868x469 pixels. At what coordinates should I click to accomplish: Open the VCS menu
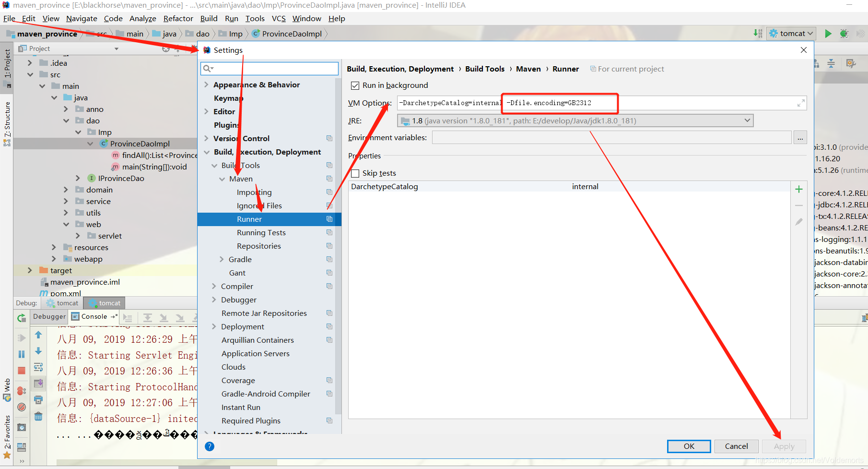tap(279, 18)
